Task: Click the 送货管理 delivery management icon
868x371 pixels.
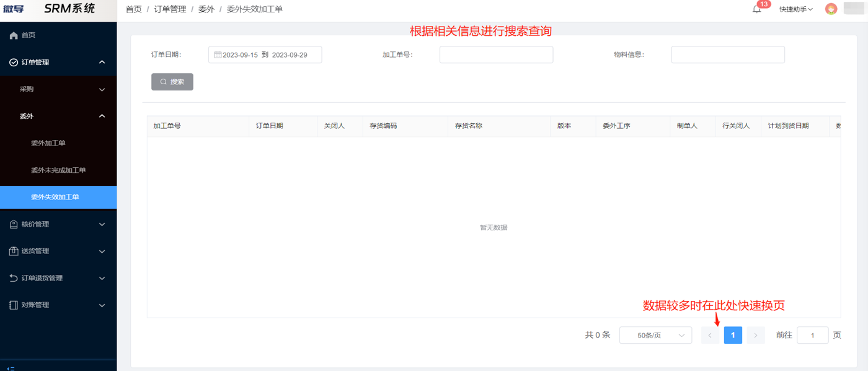Action: coord(14,251)
